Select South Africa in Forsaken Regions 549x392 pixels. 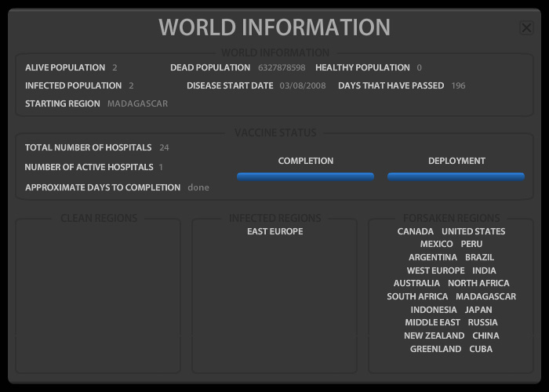pos(417,296)
